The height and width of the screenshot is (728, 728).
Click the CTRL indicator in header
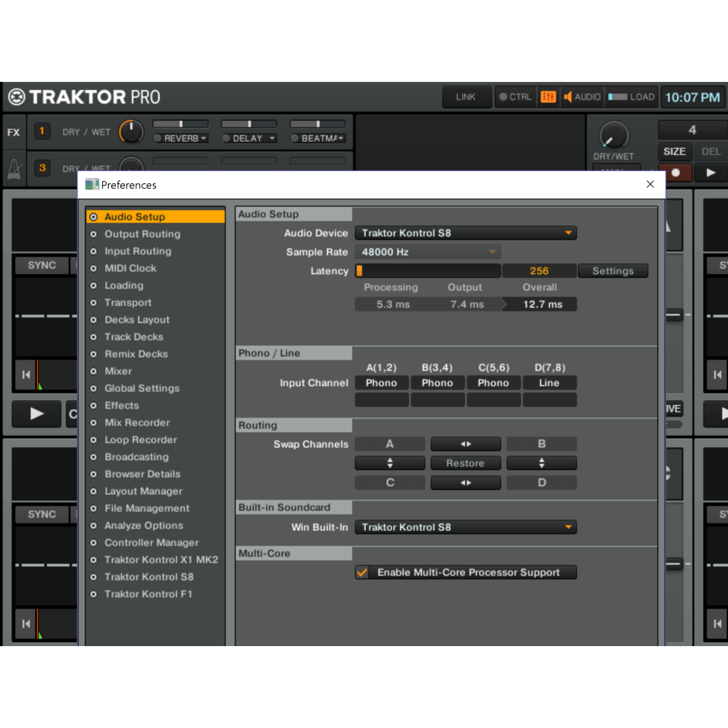coord(515,97)
